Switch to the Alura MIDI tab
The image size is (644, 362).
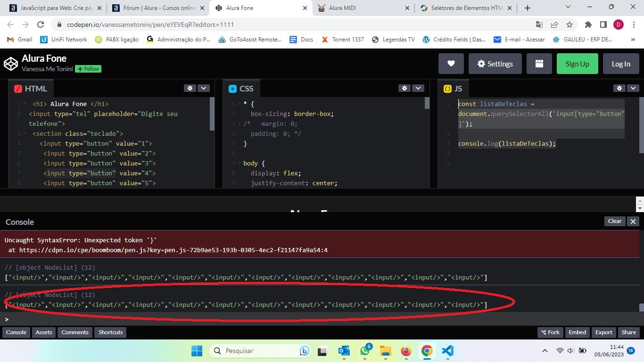click(363, 8)
